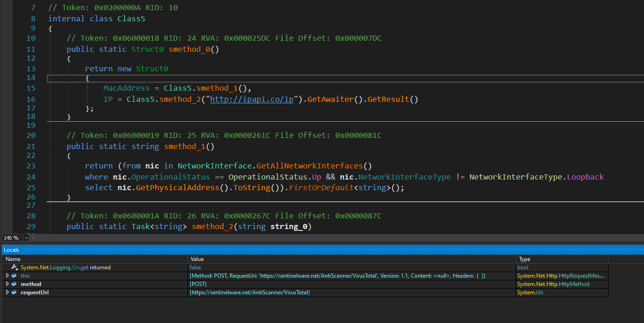Click the Type column header in Locals
Image resolution: width=644 pixels, height=323 pixels.
click(525, 259)
